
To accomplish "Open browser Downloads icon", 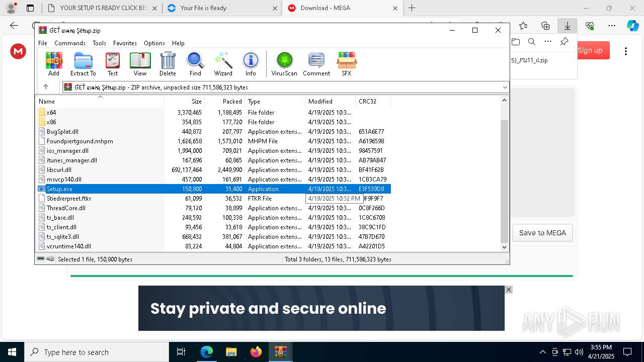I will (x=568, y=26).
